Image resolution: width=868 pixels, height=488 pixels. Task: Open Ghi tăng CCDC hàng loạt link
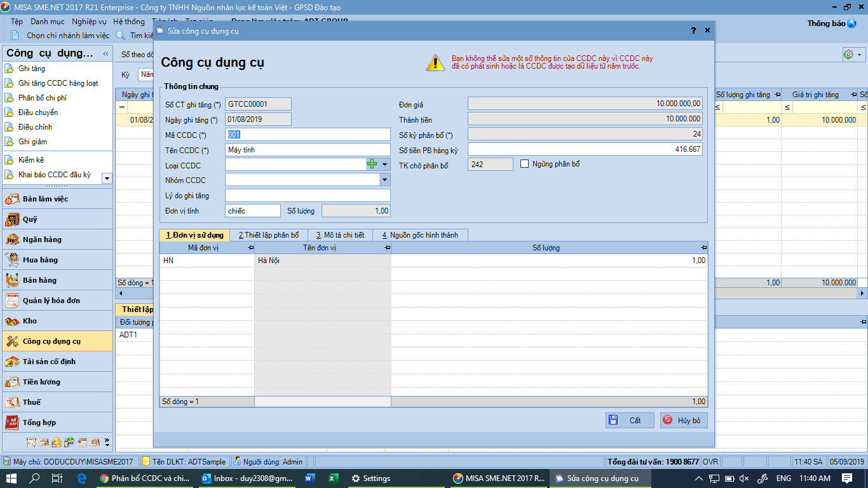click(58, 83)
